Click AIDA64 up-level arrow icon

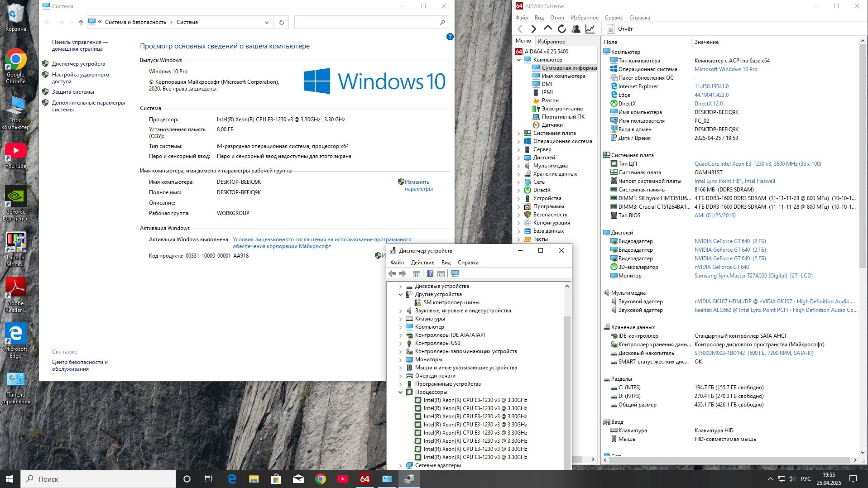pos(547,29)
